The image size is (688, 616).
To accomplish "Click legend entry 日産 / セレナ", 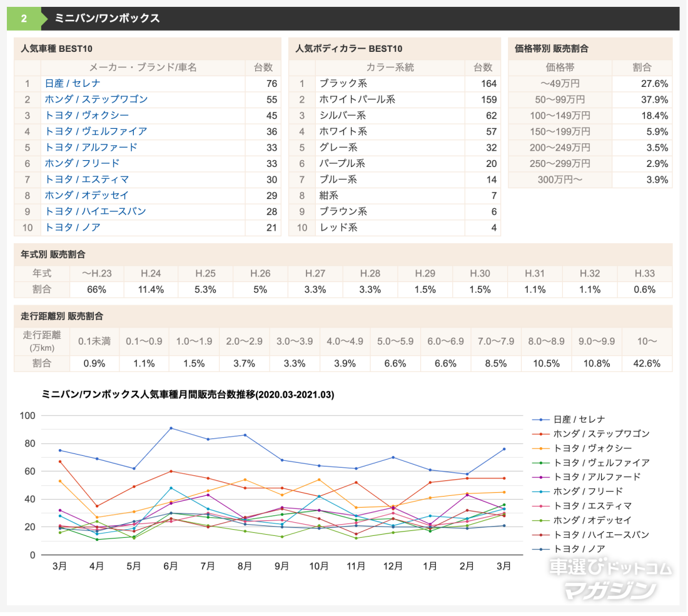I will click(568, 420).
